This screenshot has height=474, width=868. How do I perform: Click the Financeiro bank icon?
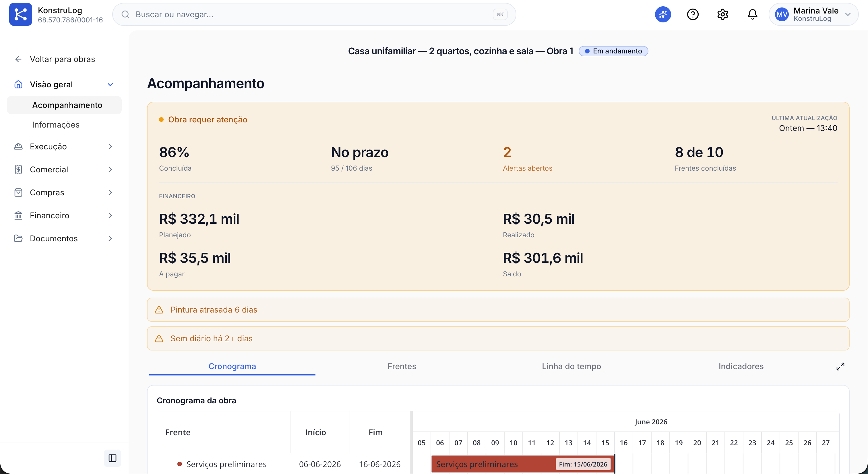[x=18, y=215]
